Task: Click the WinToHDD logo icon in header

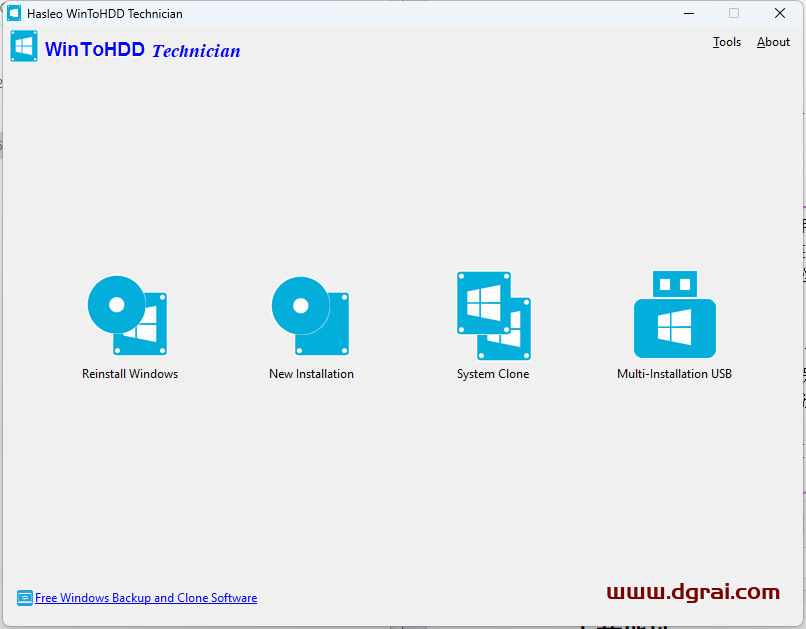Action: point(24,46)
